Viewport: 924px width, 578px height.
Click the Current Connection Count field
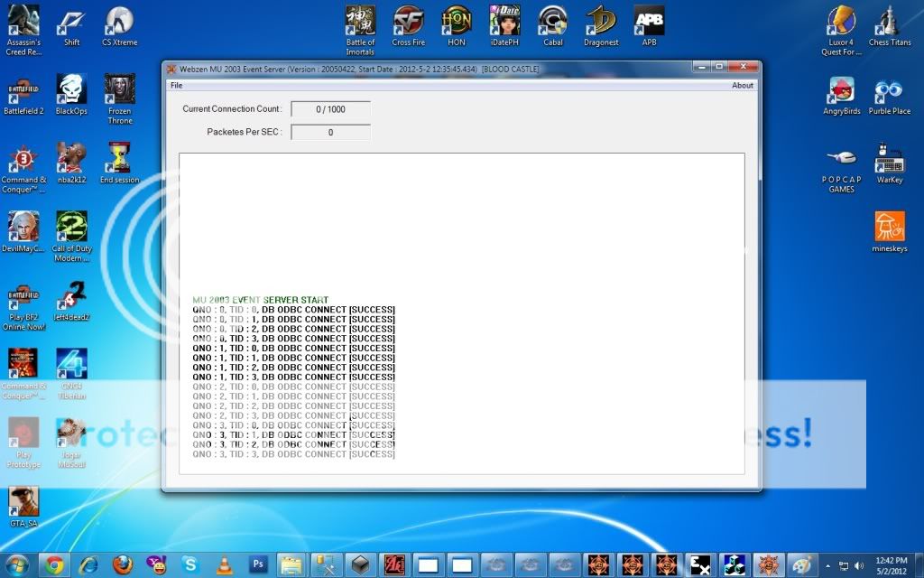[330, 109]
